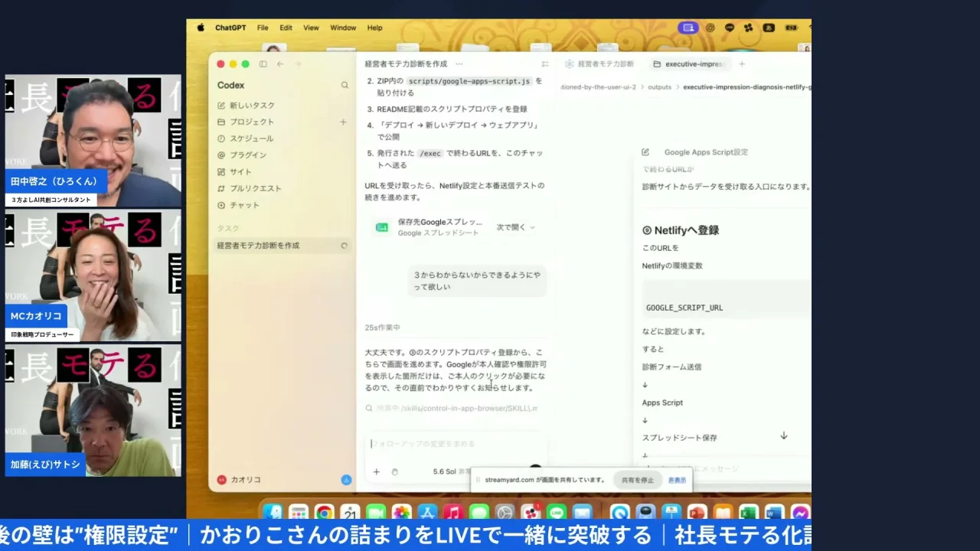Open Calendar from the Dock
The width and height of the screenshot is (980, 551).
[350, 513]
